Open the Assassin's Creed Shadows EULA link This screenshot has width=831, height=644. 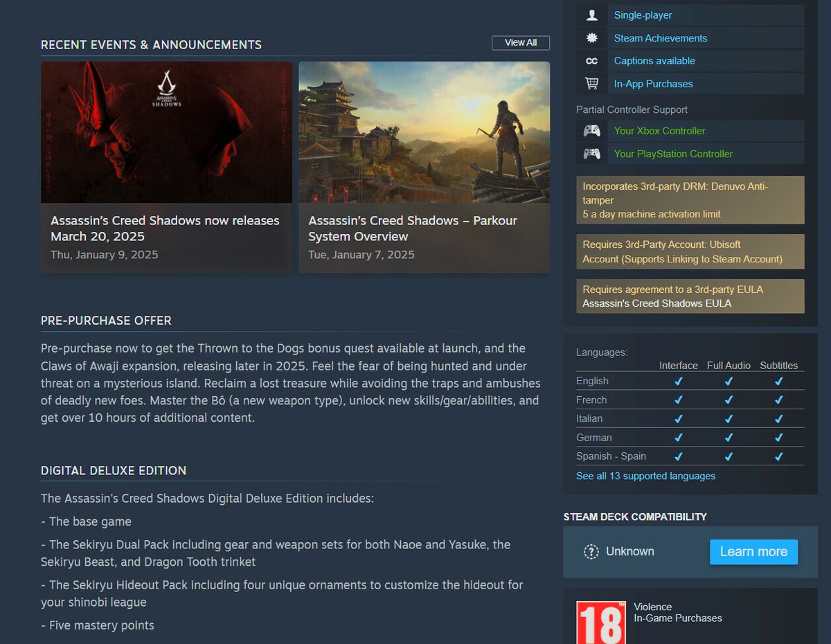[x=656, y=303]
